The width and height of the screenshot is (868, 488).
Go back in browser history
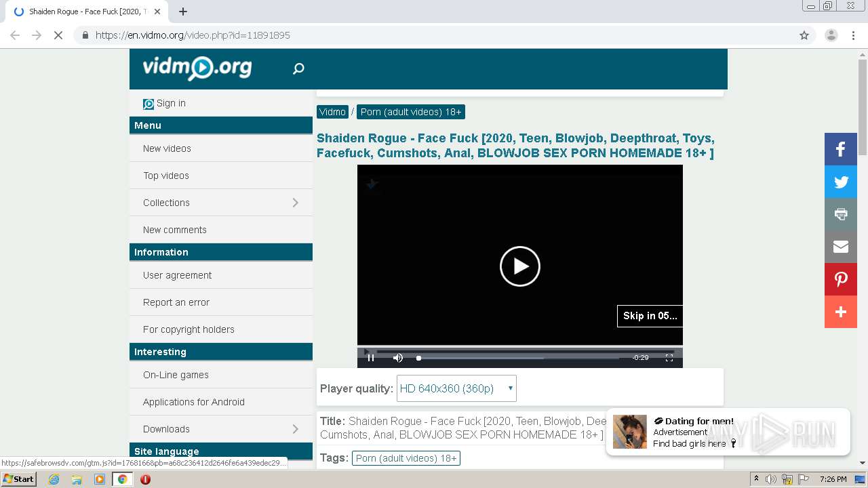point(15,35)
